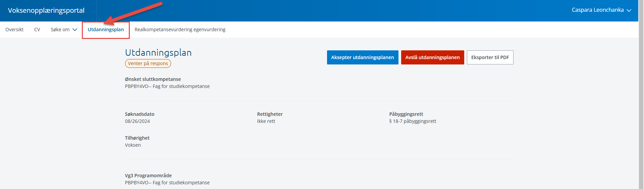Click Aksepter utdanningsplanen button

click(363, 57)
